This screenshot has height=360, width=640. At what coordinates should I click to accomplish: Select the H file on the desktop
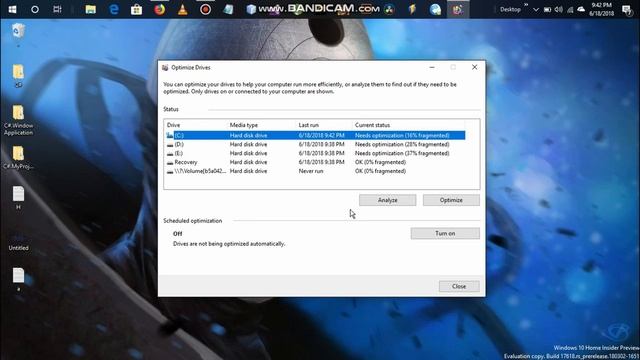point(18,198)
